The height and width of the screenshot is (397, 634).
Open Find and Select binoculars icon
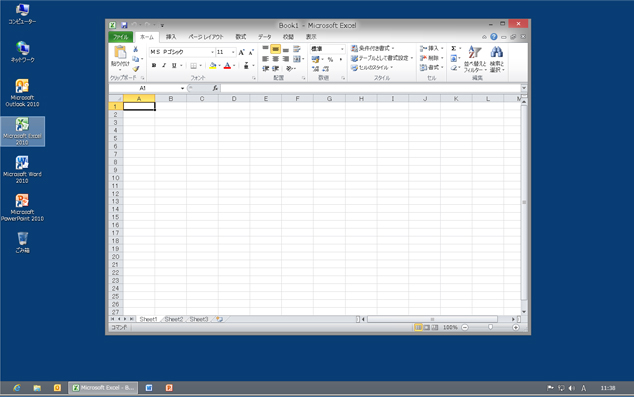pyautogui.click(x=497, y=59)
